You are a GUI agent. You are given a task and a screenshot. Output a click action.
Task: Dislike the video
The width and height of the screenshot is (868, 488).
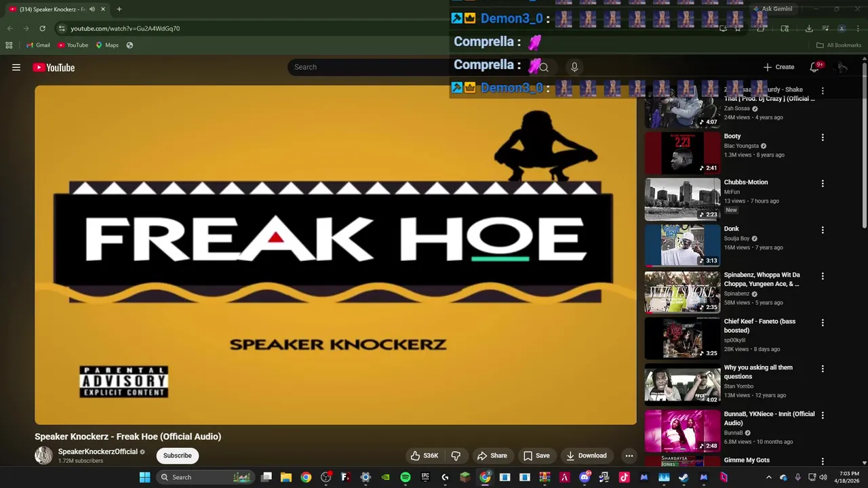[x=456, y=455]
